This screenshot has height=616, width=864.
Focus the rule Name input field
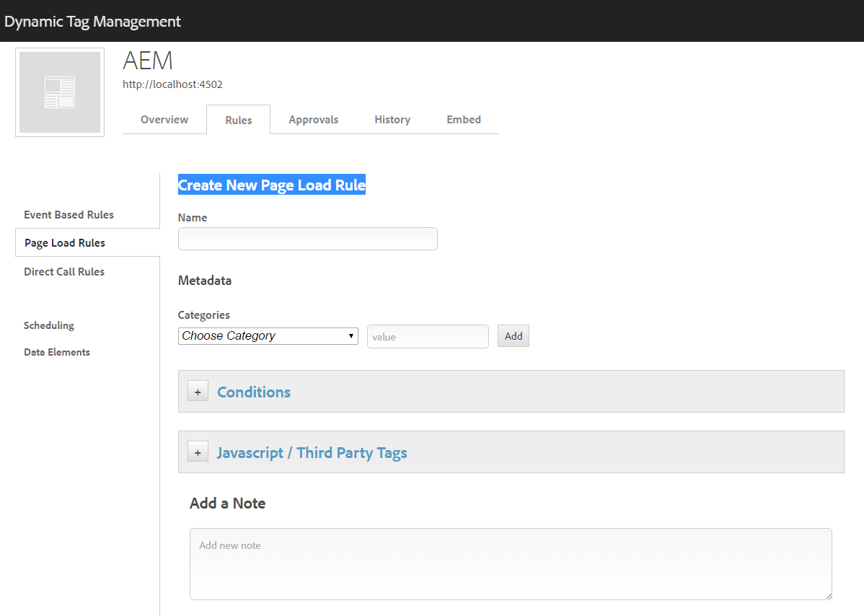pos(307,239)
